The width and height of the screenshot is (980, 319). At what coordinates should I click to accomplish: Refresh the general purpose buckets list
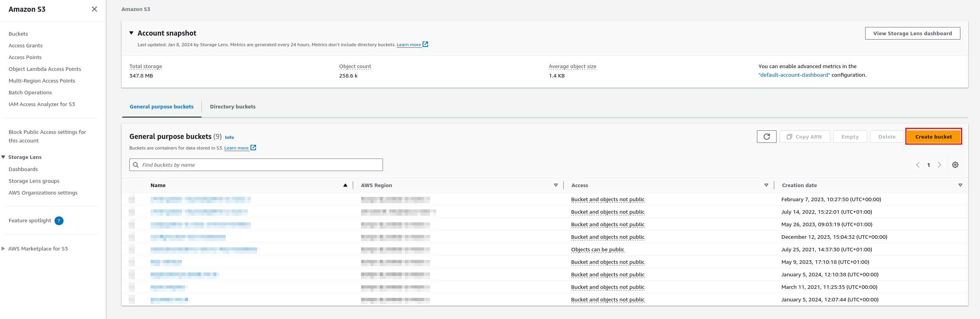coord(766,137)
